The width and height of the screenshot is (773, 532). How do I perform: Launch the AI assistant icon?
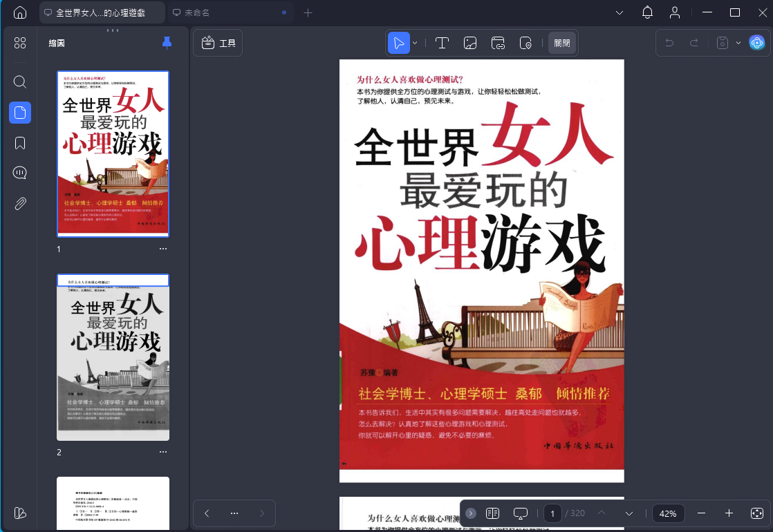[757, 43]
